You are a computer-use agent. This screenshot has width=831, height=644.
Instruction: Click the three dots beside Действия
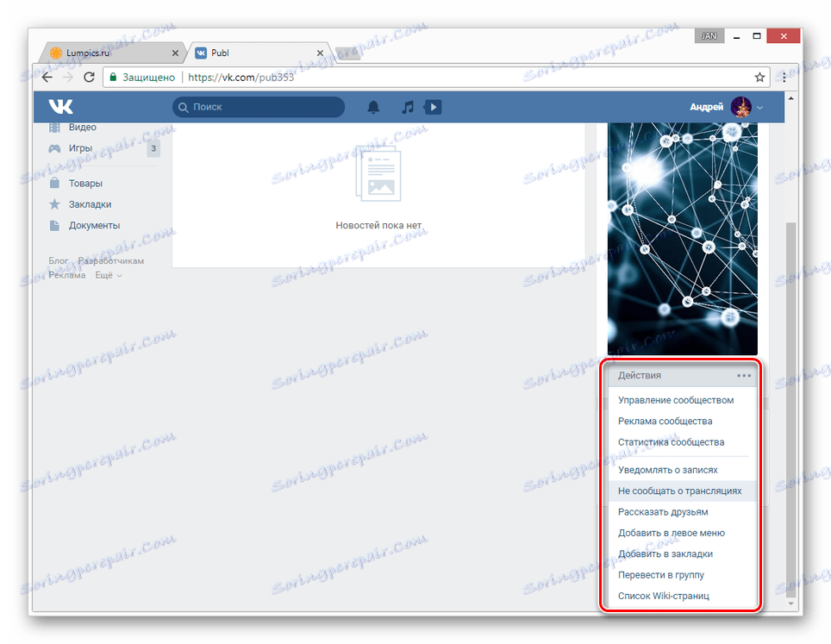(x=744, y=375)
